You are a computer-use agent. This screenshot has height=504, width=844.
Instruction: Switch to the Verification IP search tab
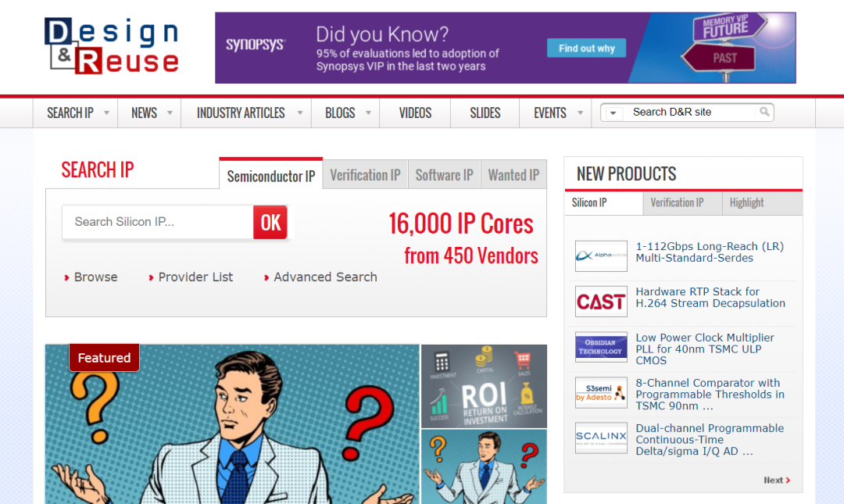pos(366,174)
